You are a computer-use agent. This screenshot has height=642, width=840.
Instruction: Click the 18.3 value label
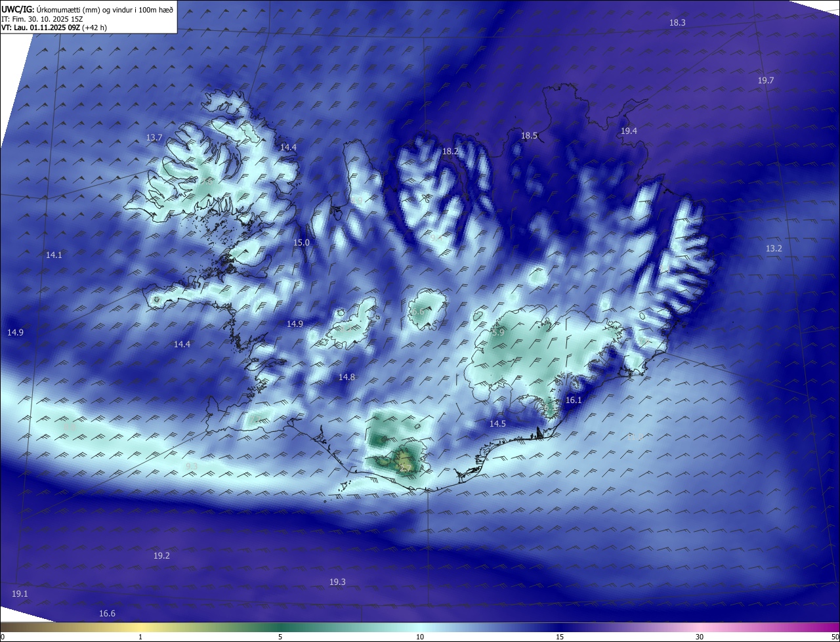click(677, 23)
